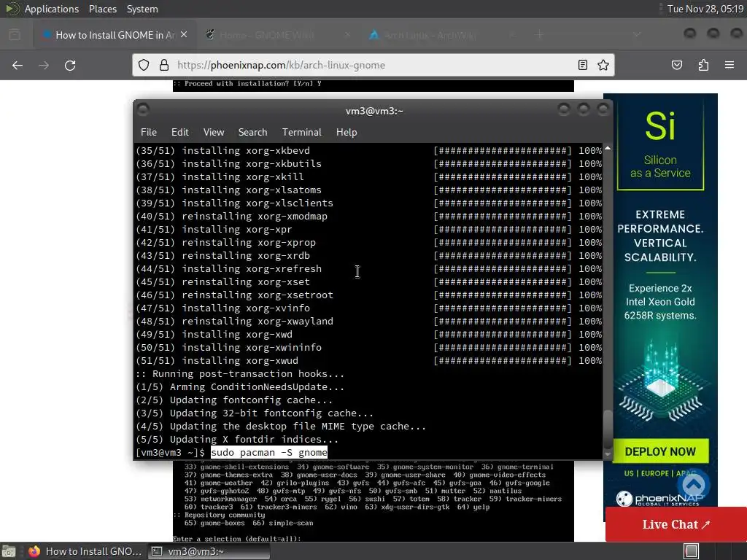Open the Terminal menu in menubar
This screenshot has width=747, height=560.
click(x=301, y=133)
